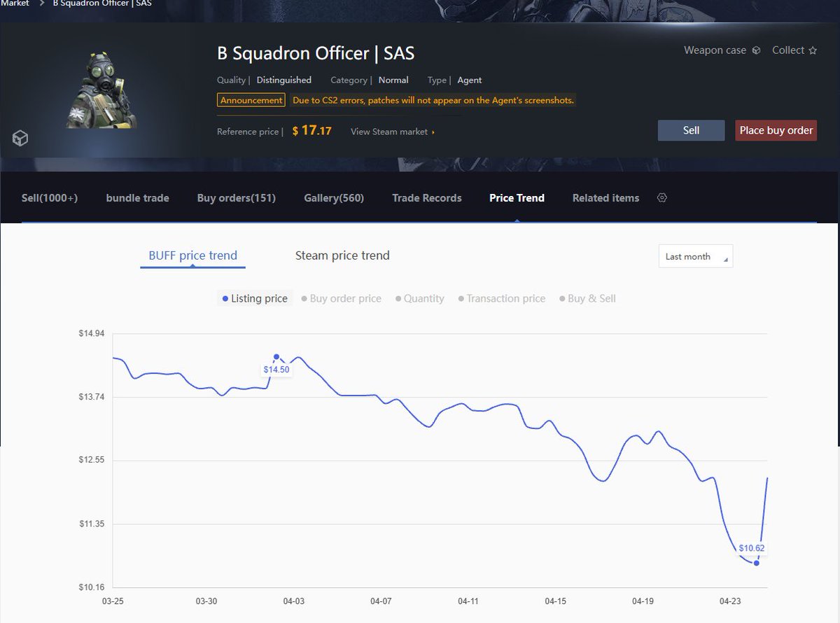Open the Related items tab

(605, 198)
